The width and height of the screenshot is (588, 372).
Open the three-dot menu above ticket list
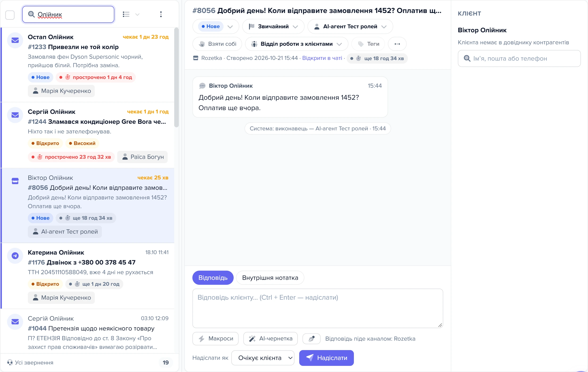click(161, 14)
